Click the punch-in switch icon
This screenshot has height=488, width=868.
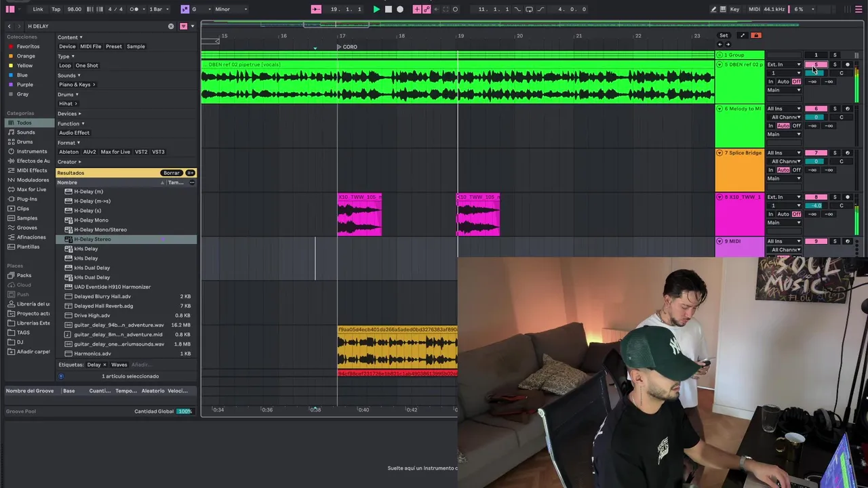pyautogui.click(x=517, y=9)
